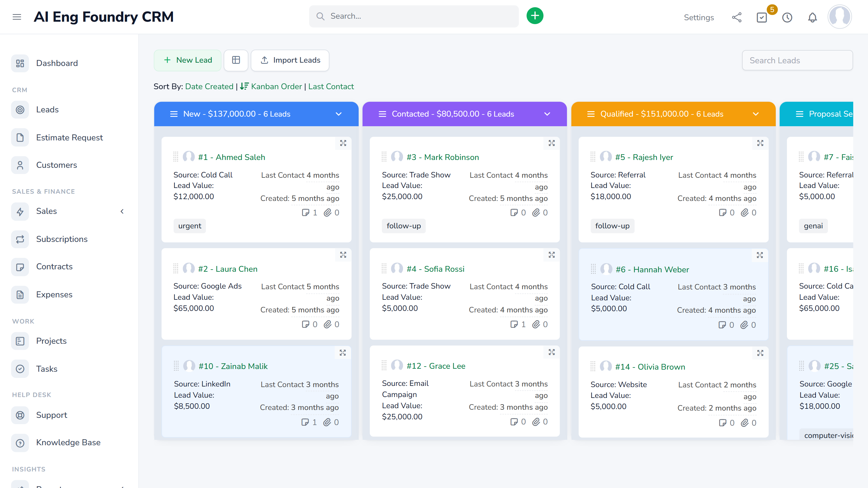Click the Import Leads button
The height and width of the screenshot is (488, 868).
pos(290,60)
